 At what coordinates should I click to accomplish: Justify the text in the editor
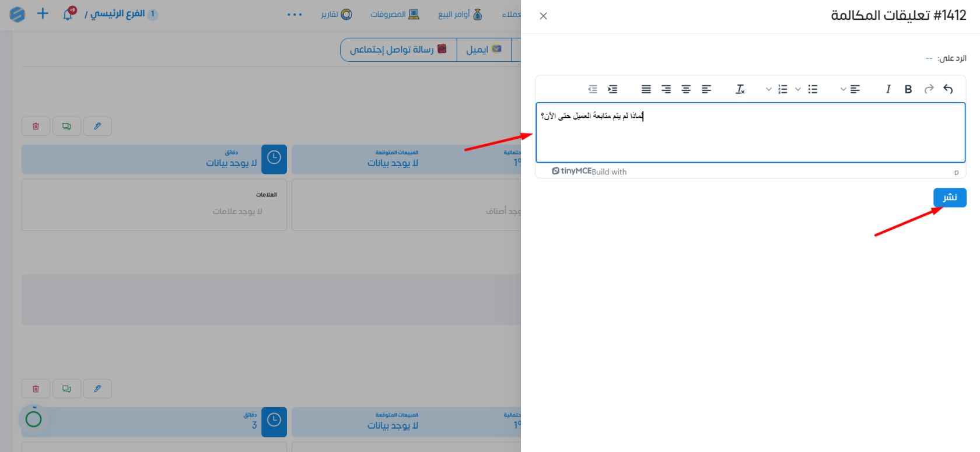point(646,89)
